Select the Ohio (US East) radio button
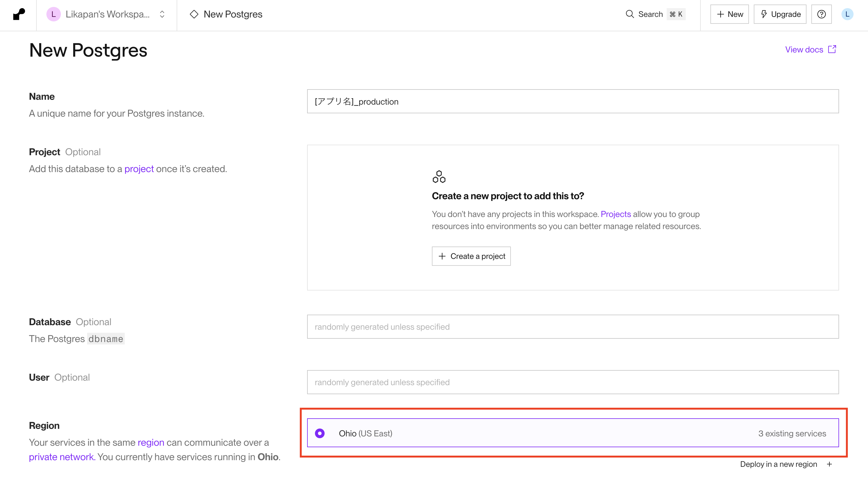This screenshot has width=868, height=487. click(319, 433)
